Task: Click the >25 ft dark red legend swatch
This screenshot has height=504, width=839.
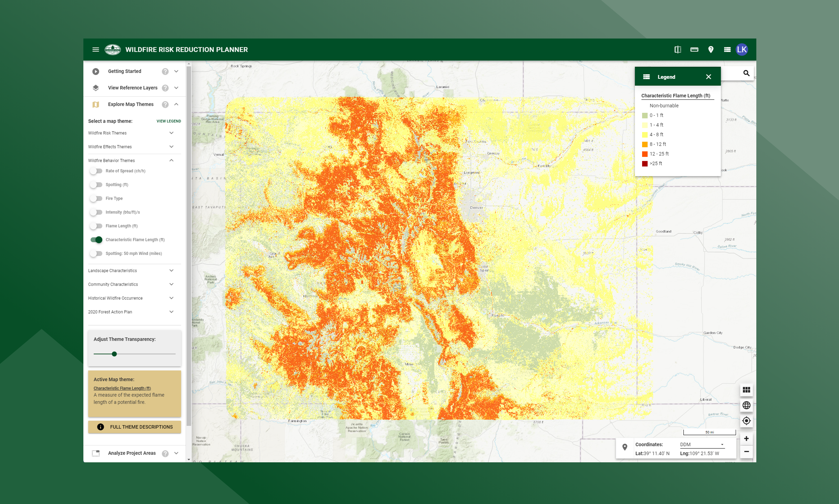Action: [x=645, y=164]
